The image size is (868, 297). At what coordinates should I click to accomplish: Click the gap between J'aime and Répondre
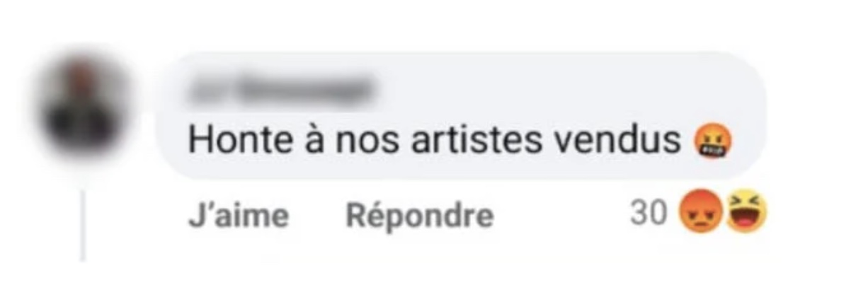[x=318, y=216]
